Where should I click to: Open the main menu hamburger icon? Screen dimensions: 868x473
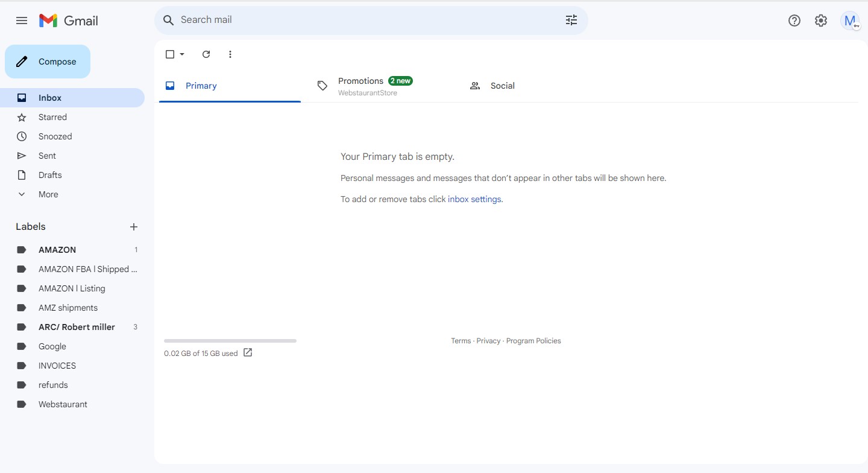click(x=22, y=21)
